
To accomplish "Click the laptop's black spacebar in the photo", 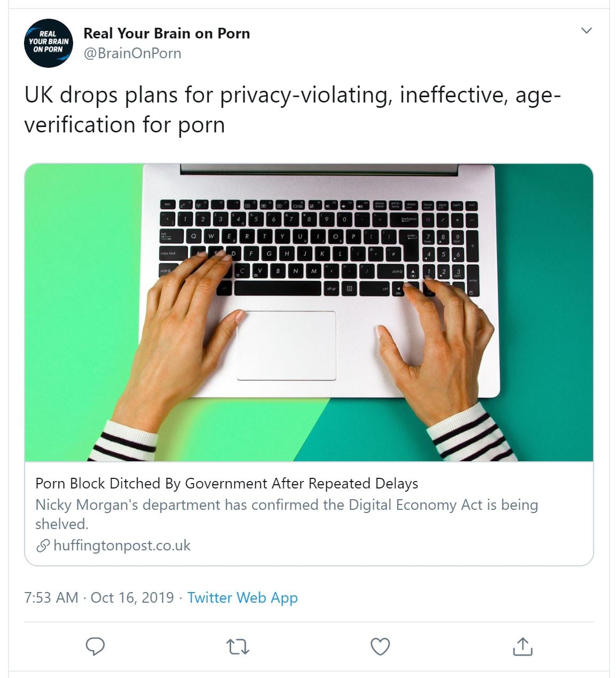I will 277,288.
